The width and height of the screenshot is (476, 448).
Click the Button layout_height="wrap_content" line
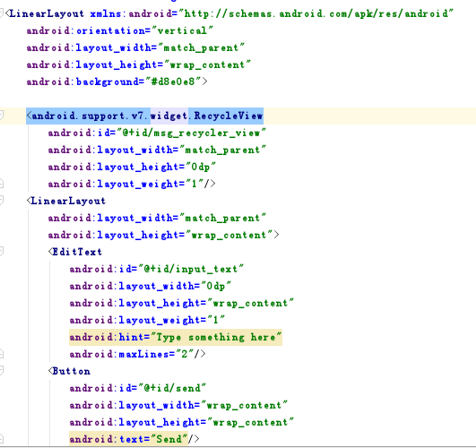point(182,422)
